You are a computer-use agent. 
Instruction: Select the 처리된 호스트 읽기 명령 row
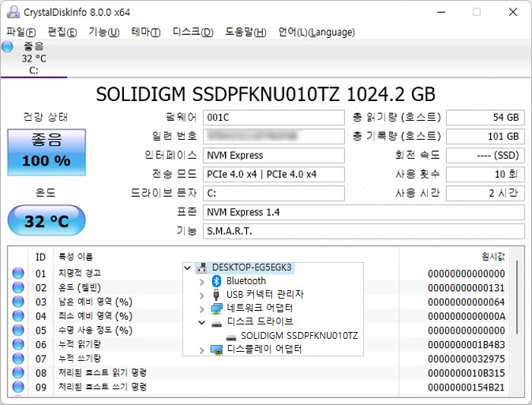258,373
